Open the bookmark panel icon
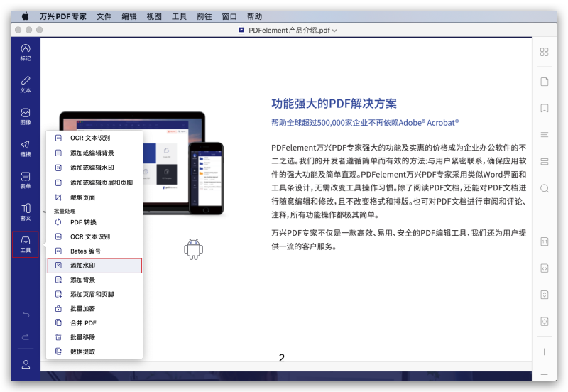Screen dimensions: 568x392 pyautogui.click(x=544, y=108)
